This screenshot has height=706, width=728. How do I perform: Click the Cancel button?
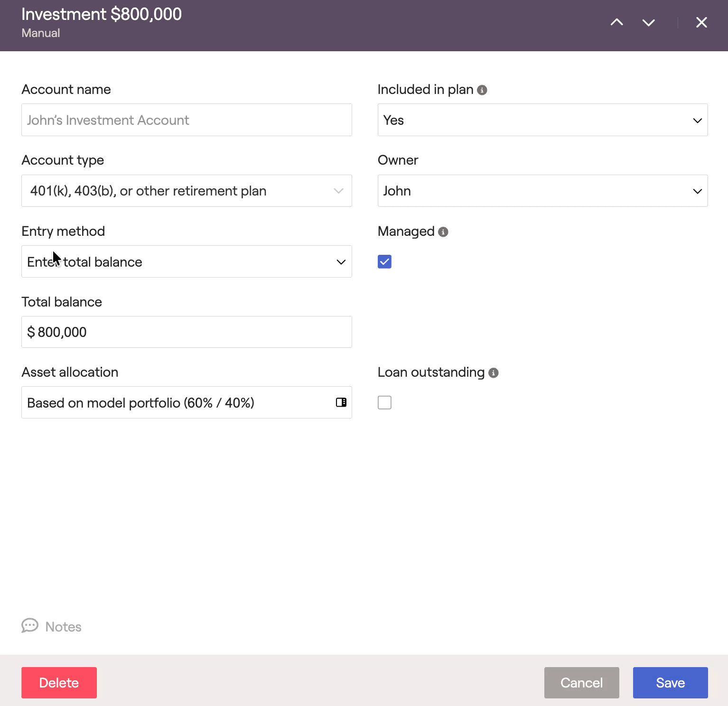pos(581,683)
